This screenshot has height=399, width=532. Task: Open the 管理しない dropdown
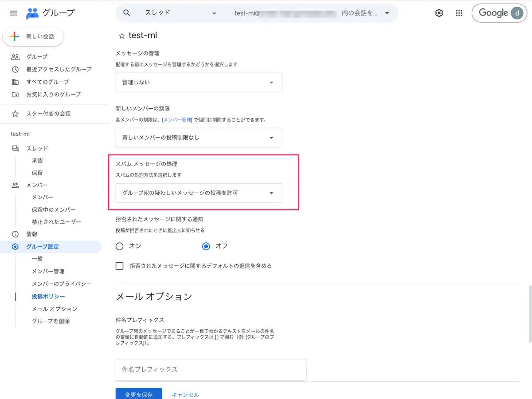199,83
